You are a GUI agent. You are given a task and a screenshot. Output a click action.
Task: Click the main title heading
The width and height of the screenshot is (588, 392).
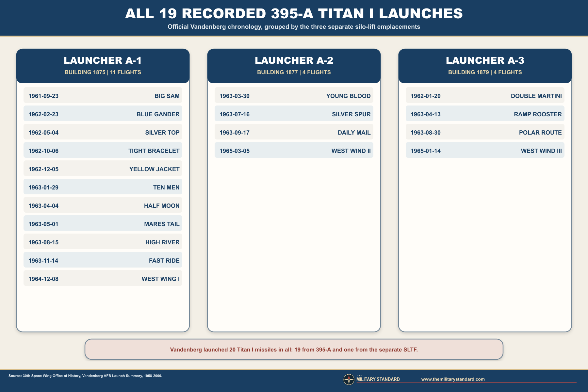pos(294,13)
